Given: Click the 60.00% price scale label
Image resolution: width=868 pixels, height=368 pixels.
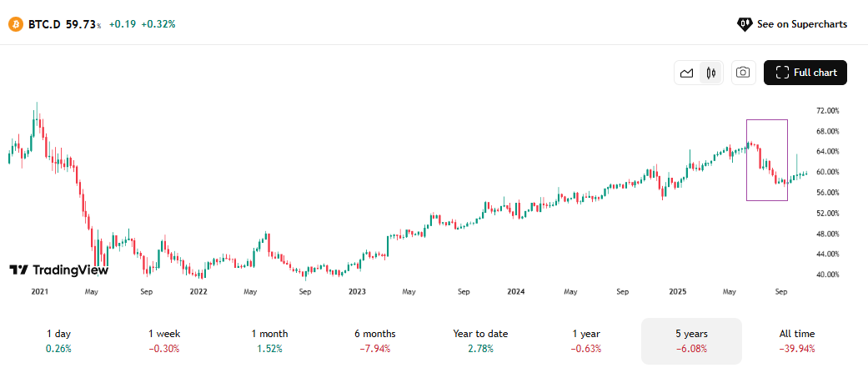Looking at the screenshot, I should (826, 172).
